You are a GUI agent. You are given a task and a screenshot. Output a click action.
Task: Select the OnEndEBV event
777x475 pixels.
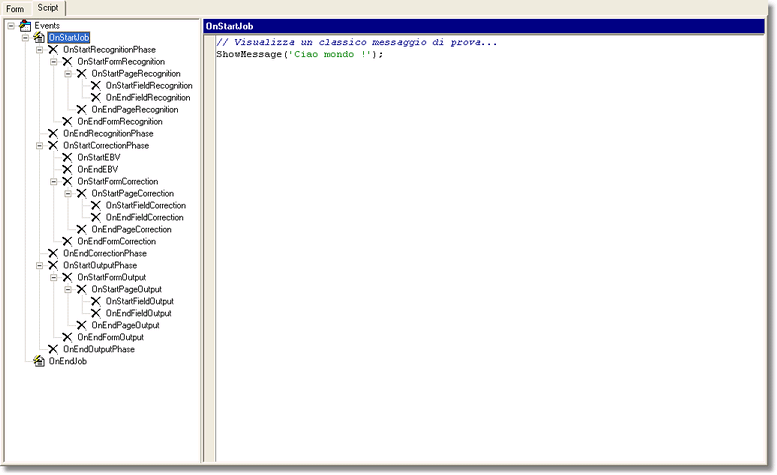click(98, 169)
